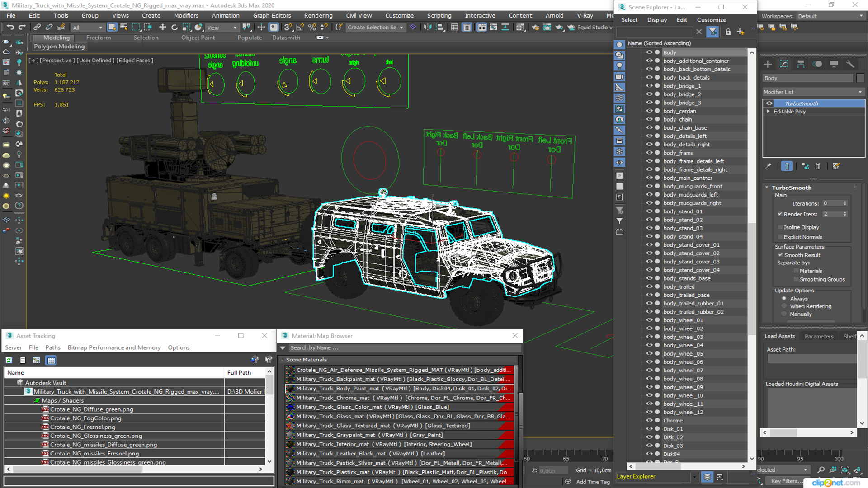Screen dimensions: 868x488
Task: Hide body_cardan with its eye icon
Action: (649, 111)
